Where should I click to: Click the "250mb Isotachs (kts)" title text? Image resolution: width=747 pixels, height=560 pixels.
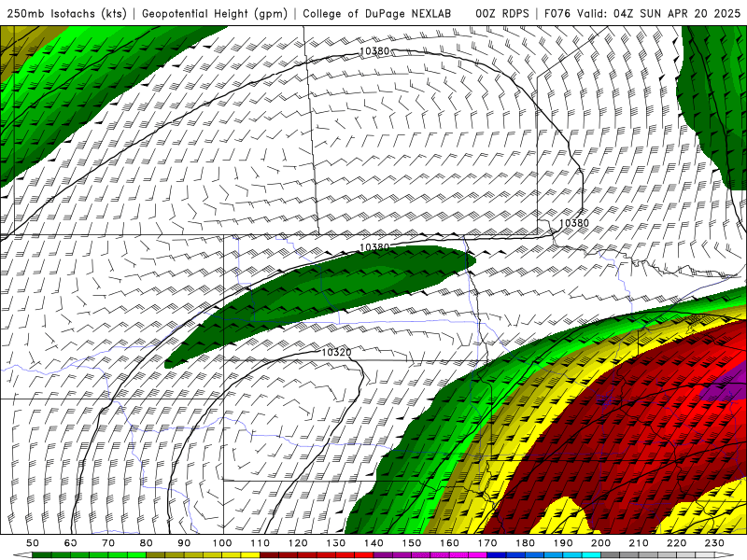(x=66, y=13)
